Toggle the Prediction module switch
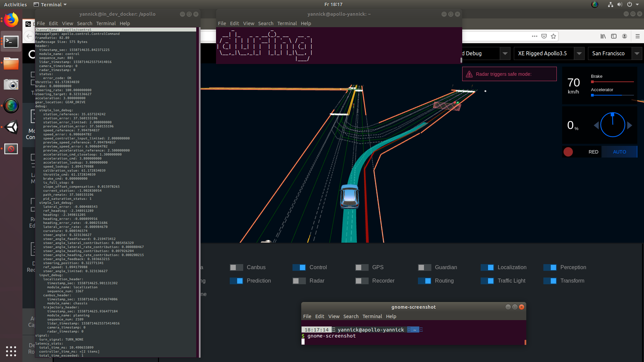The image size is (644, 362). coord(236,281)
